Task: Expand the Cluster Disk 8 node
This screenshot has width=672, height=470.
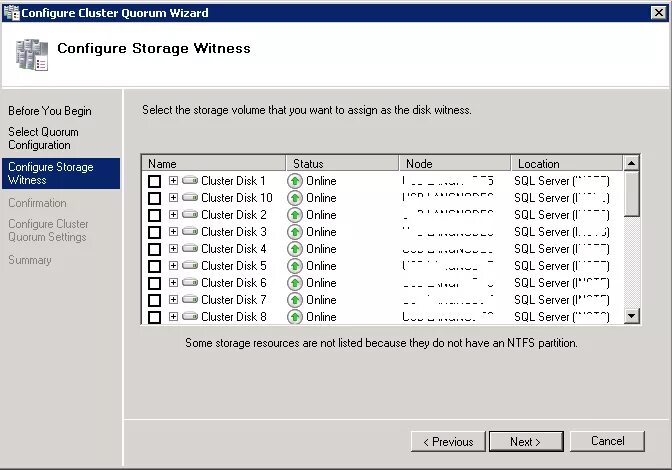Action: (173, 316)
